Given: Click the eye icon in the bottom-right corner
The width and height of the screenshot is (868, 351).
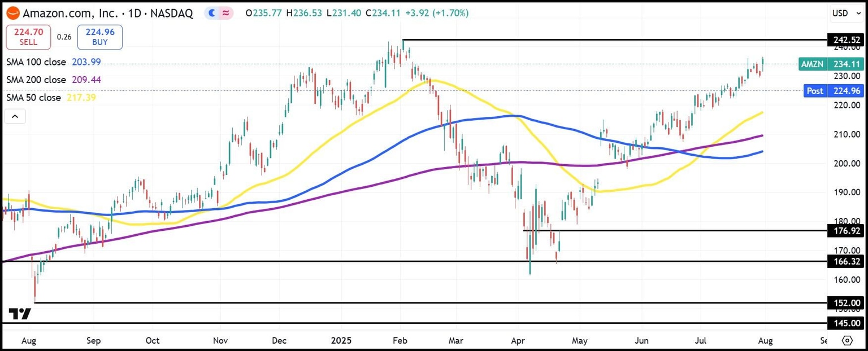Looking at the screenshot, I should [848, 340].
